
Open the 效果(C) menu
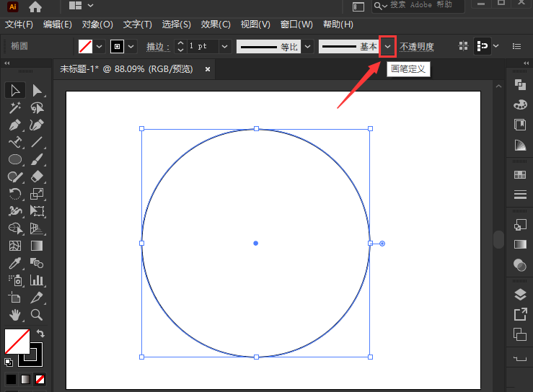tap(216, 24)
